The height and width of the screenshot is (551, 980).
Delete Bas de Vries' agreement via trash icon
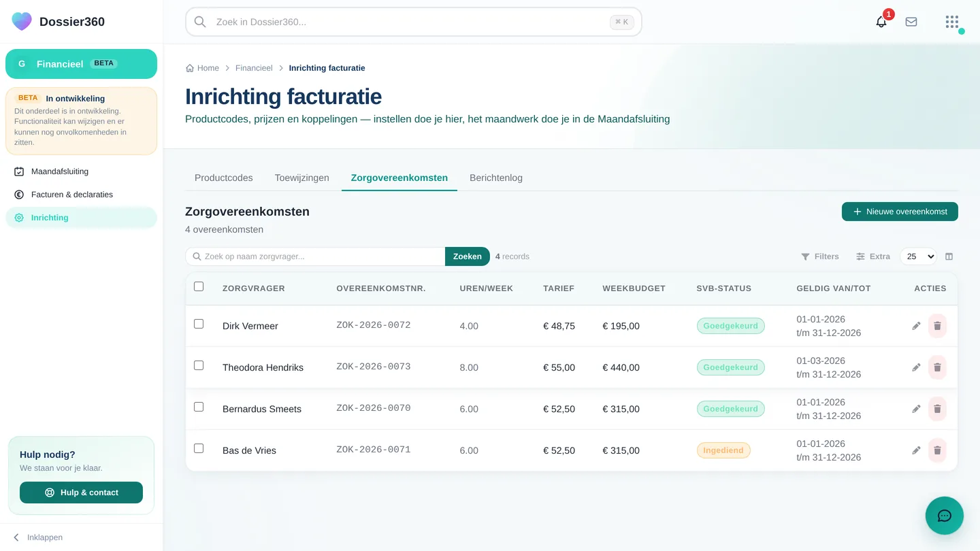pyautogui.click(x=937, y=450)
